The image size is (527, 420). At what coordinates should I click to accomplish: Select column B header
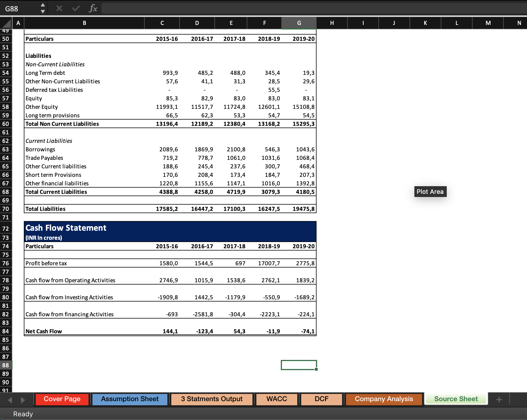click(84, 23)
